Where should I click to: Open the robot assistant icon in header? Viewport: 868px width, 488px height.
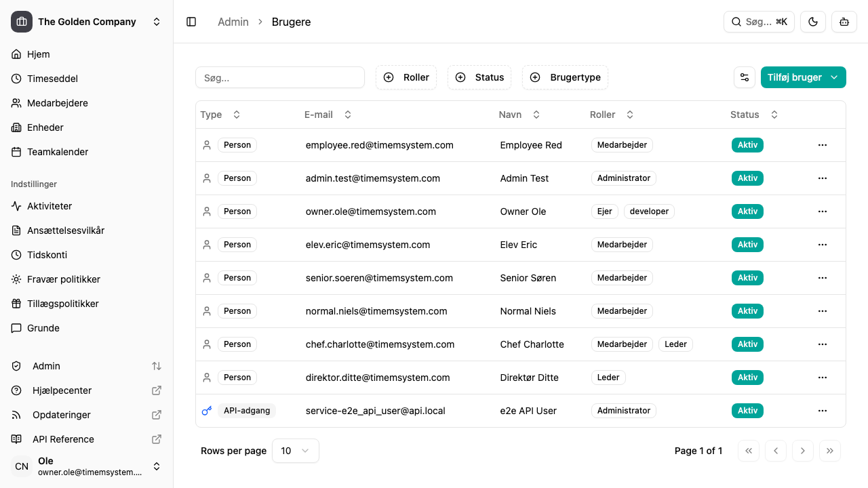[844, 22]
